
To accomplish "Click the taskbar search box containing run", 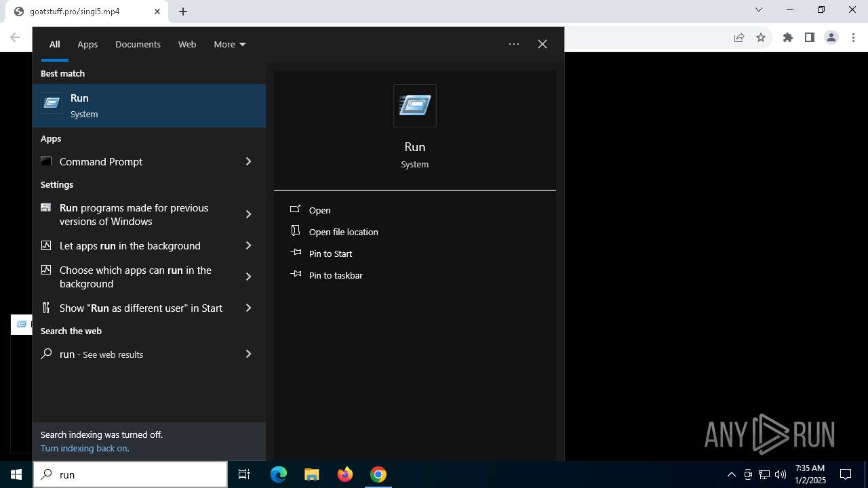I will [130, 474].
